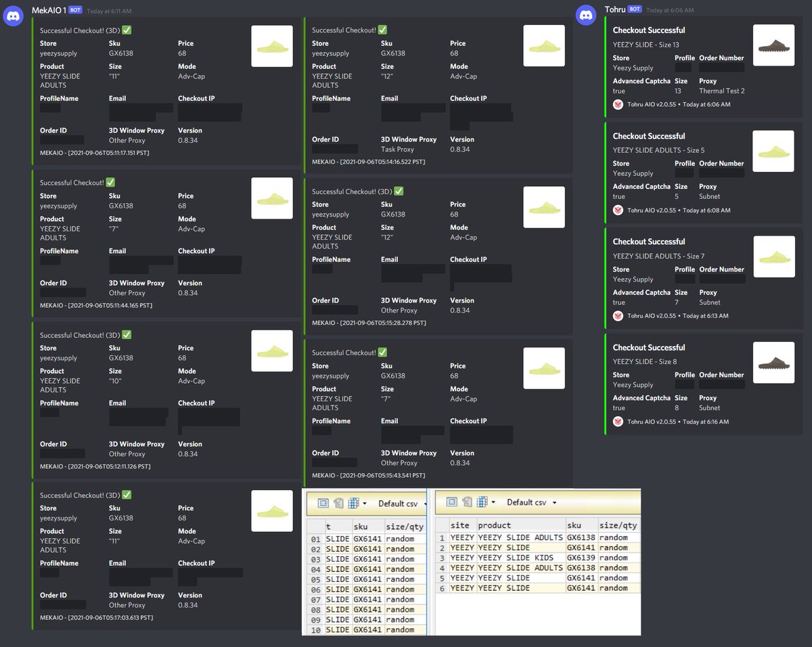Click the BOT badge beside MekAIO 1

pos(75,11)
